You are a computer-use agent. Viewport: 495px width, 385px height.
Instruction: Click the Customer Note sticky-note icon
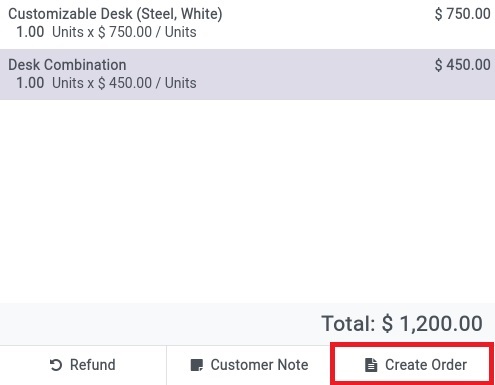[x=197, y=365]
